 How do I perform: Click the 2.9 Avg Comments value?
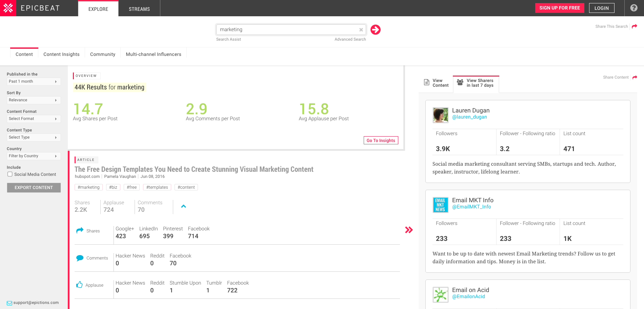click(x=197, y=109)
